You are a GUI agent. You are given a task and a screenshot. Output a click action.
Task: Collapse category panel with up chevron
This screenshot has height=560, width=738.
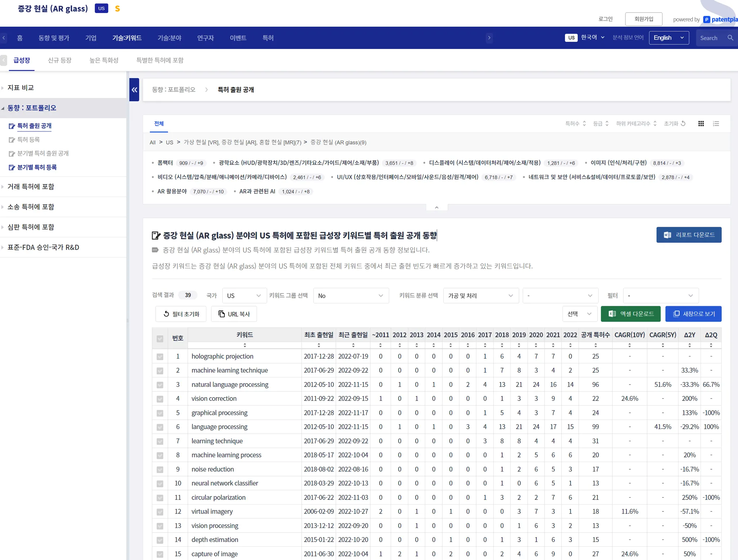coord(436,207)
